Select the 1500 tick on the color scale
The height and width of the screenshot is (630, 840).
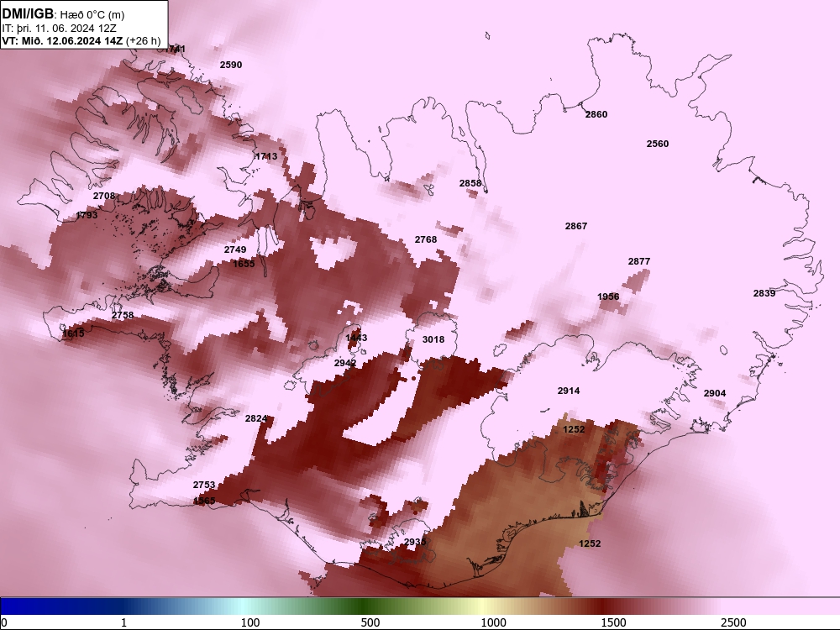pos(613,622)
